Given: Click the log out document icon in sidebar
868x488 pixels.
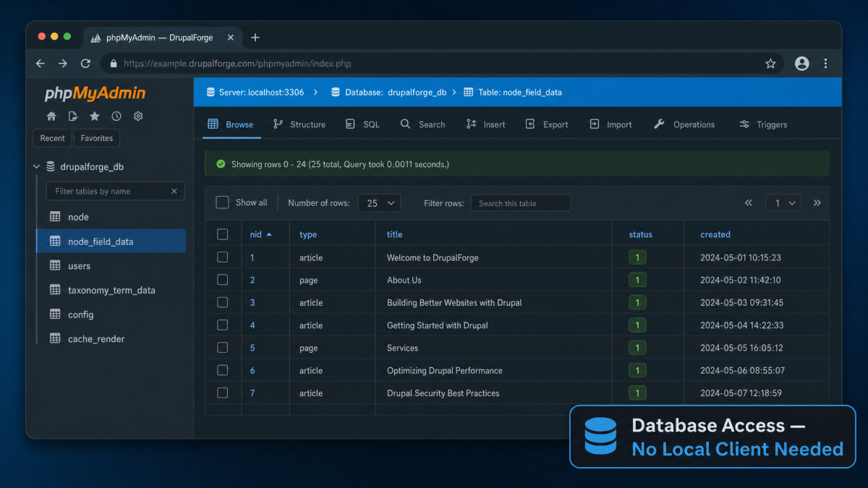Looking at the screenshot, I should click(73, 116).
